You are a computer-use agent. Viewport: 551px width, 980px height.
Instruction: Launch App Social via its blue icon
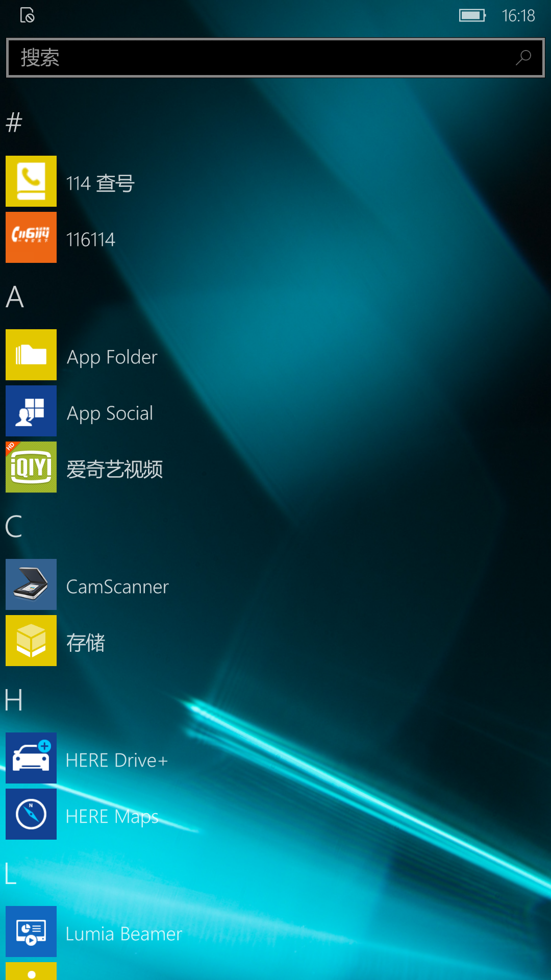pos(31,411)
